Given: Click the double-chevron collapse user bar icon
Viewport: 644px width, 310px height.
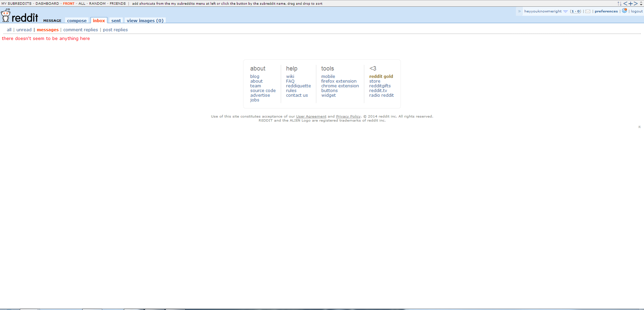Looking at the screenshot, I should coord(519,11).
